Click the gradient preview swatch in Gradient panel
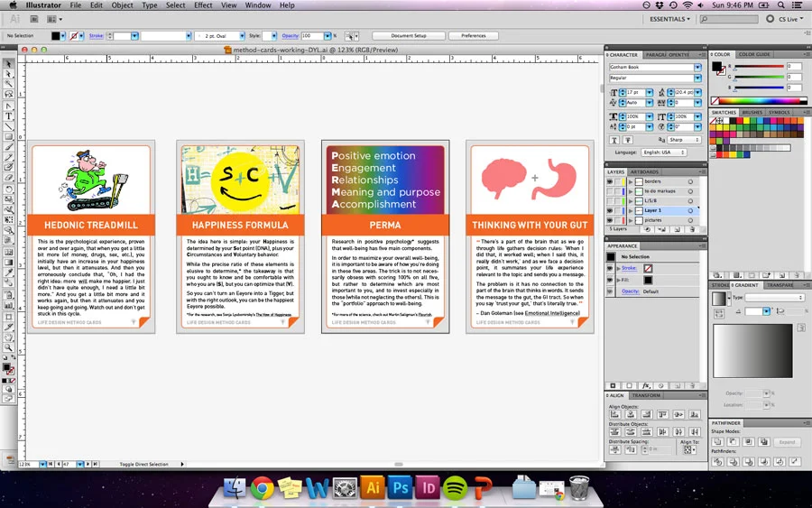The width and height of the screenshot is (812, 508). coord(718,299)
